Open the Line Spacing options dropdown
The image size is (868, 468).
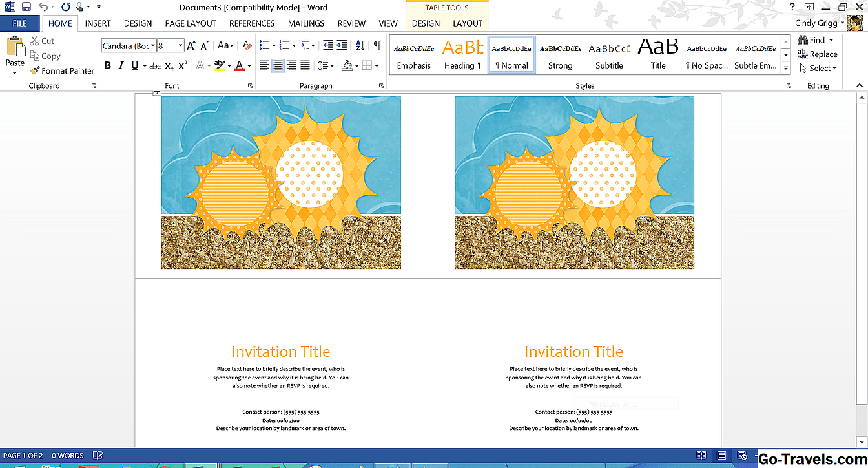(x=326, y=65)
